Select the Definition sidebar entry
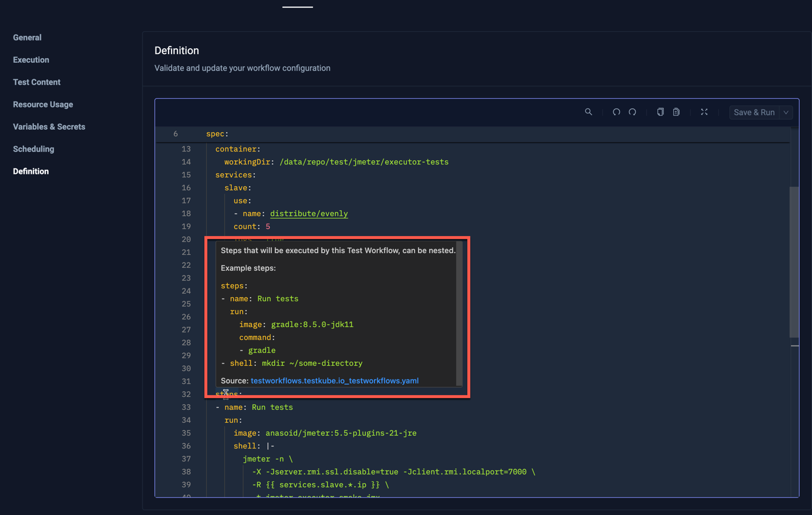The width and height of the screenshot is (812, 515). click(31, 171)
